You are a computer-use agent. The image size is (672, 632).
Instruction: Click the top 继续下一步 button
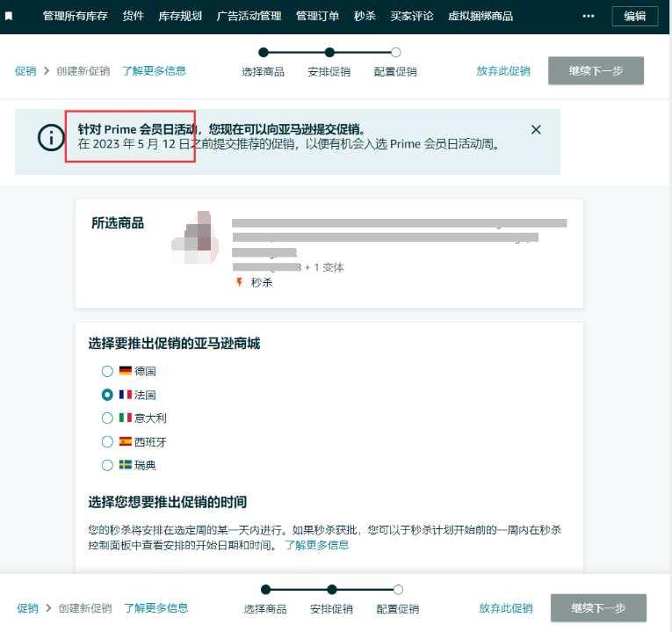(596, 71)
